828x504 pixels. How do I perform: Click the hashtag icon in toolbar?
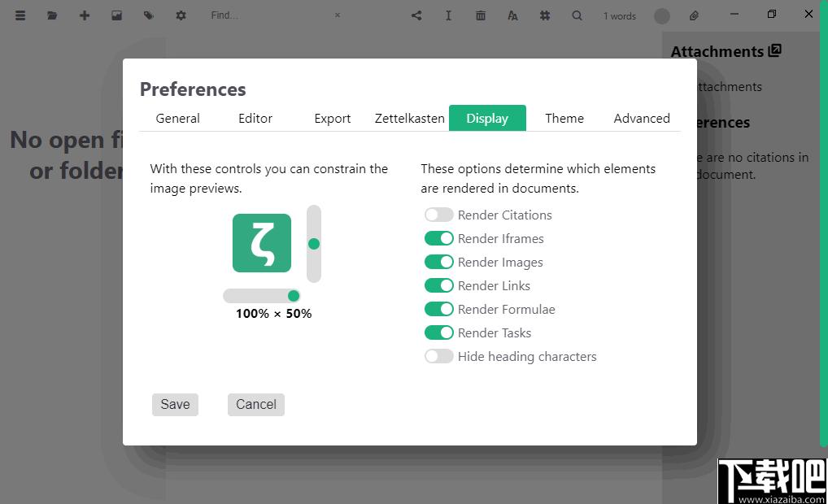tap(544, 15)
